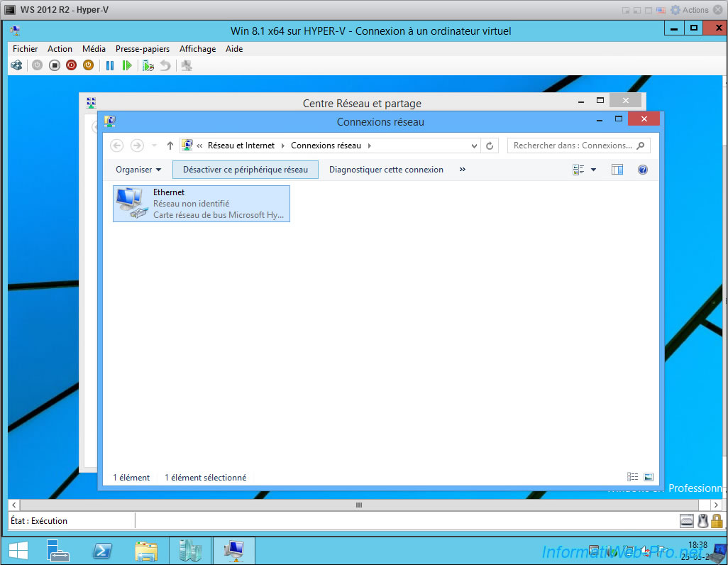Go up one folder level

[170, 146]
